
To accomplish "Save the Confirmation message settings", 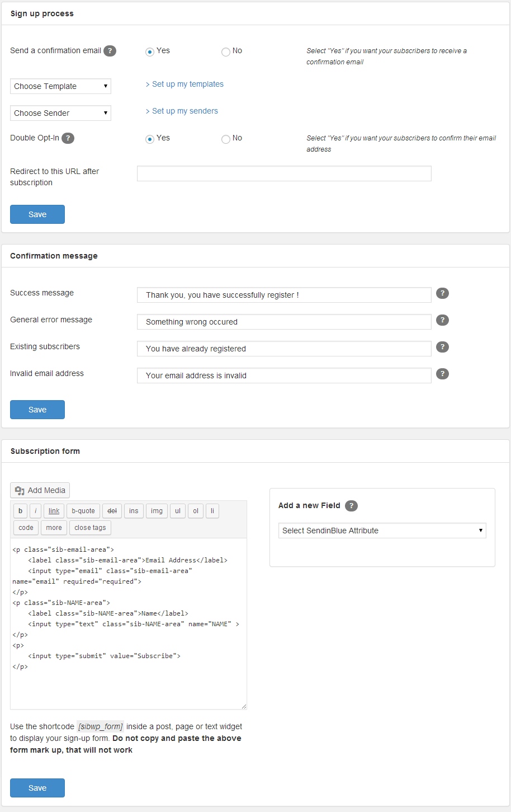I will 37,410.
